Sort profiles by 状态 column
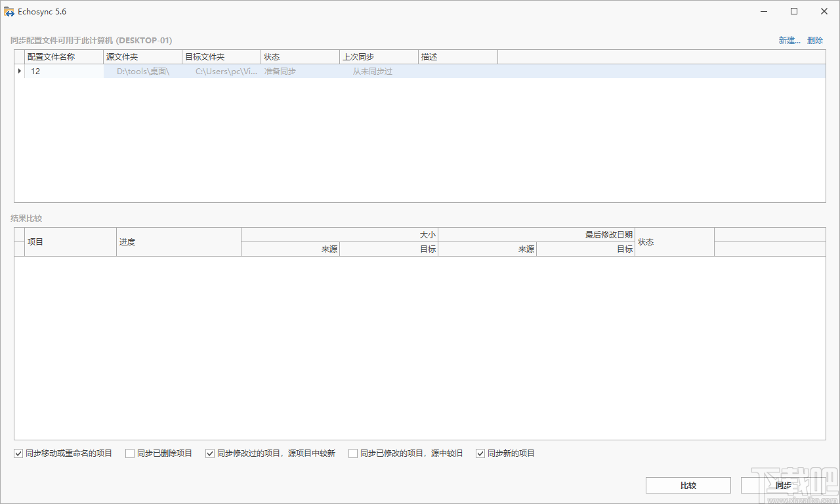This screenshot has width=840, height=504. tap(300, 57)
